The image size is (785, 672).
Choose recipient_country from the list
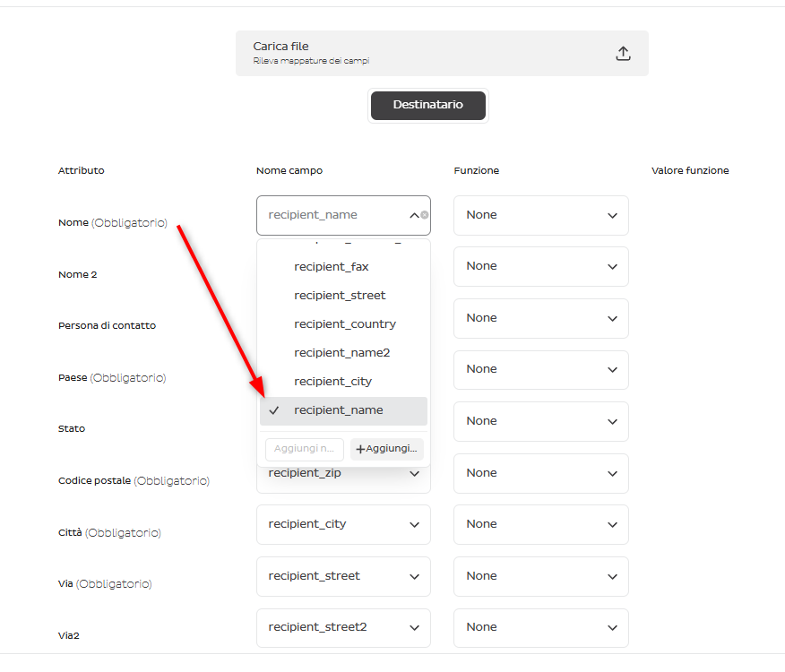pos(343,324)
